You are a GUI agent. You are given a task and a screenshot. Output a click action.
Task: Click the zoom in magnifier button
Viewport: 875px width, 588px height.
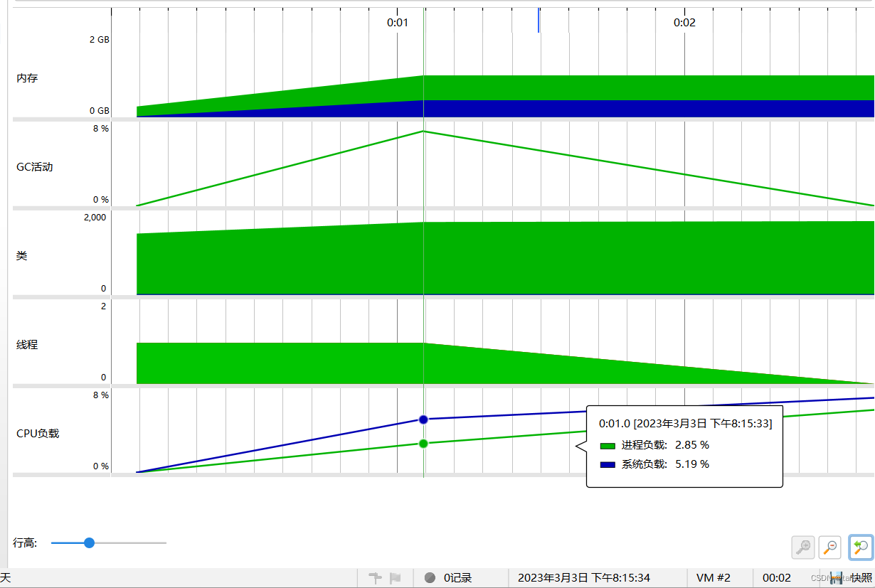pos(803,547)
